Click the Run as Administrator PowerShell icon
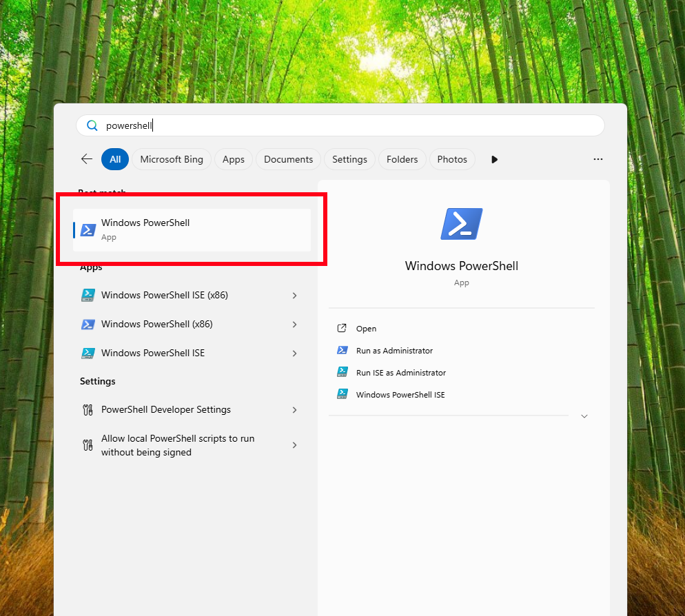This screenshot has width=685, height=616. pos(342,350)
